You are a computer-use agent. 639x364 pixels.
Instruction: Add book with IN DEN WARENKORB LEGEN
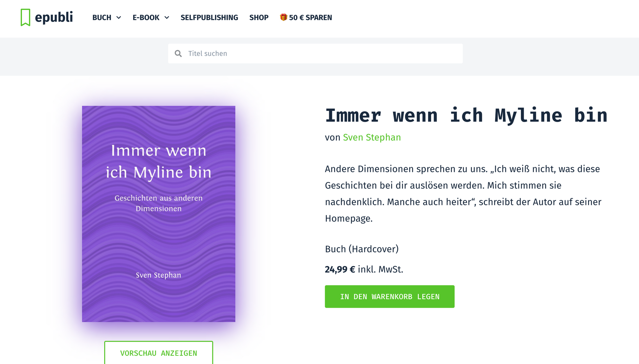pyautogui.click(x=389, y=296)
